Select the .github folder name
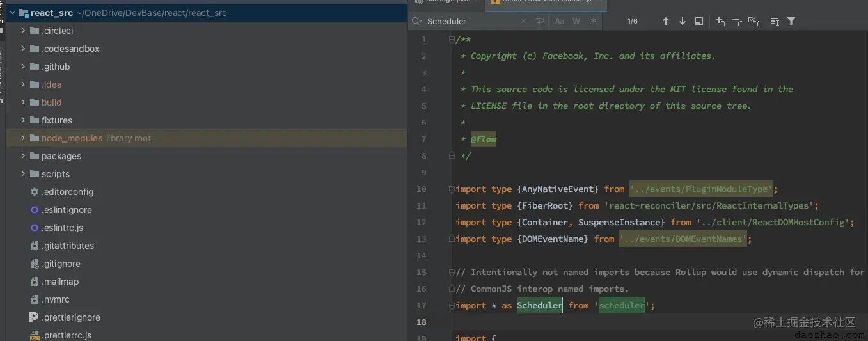868x341 pixels. (56, 67)
